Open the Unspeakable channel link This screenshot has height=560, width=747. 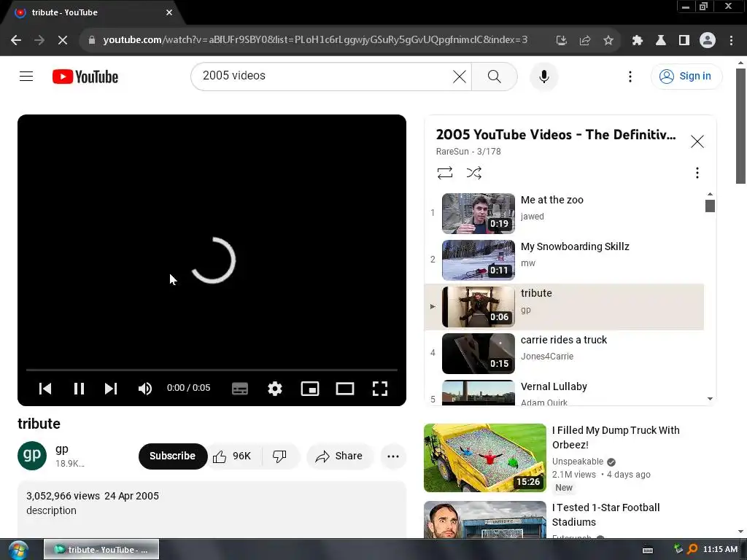click(x=578, y=462)
